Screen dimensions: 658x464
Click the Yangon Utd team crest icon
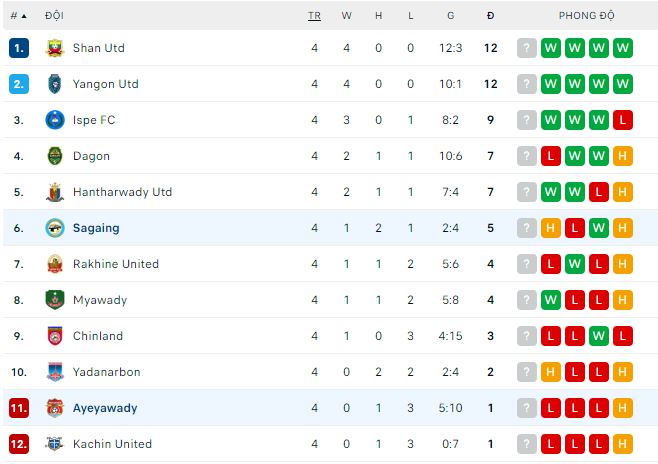coord(55,84)
